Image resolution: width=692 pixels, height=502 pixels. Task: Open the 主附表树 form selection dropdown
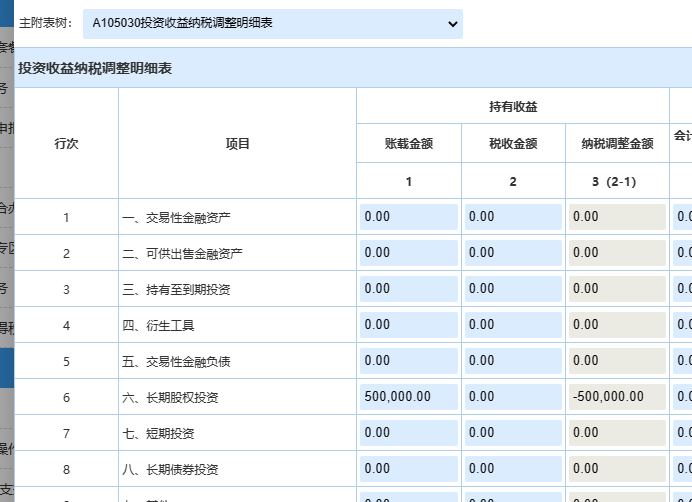click(272, 24)
